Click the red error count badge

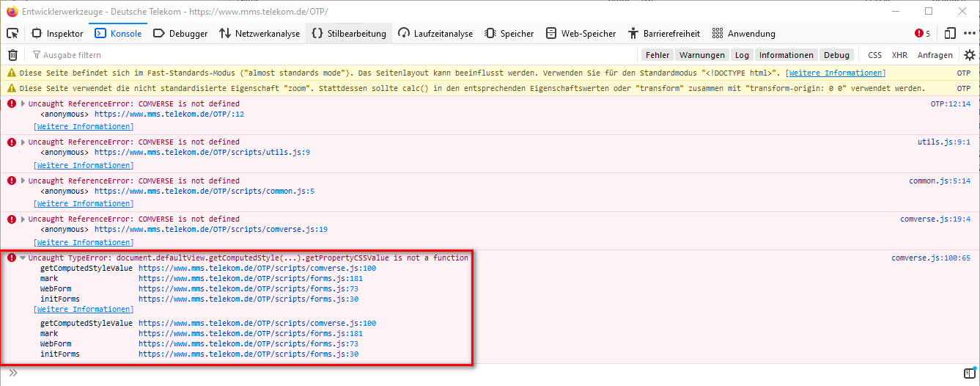coord(923,33)
